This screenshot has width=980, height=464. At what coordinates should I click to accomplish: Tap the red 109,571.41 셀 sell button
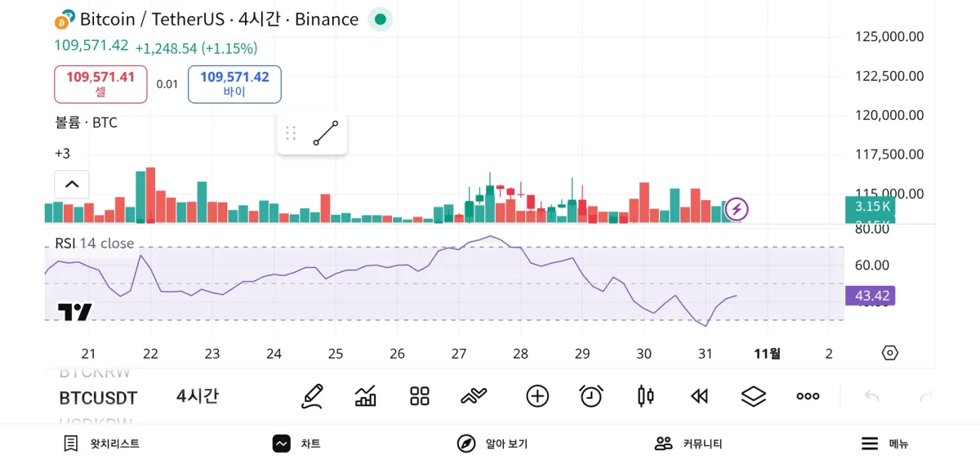[100, 84]
